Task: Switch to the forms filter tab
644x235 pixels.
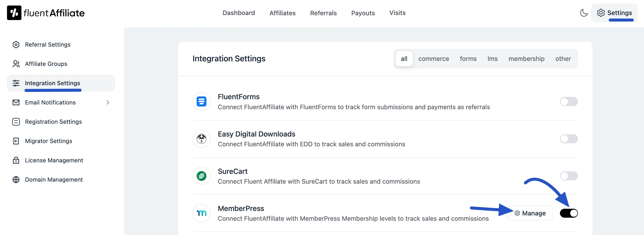Action: 468,59
